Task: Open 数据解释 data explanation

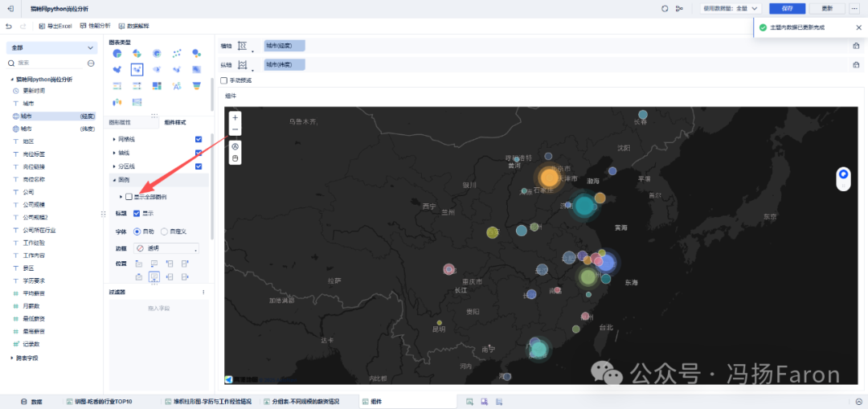Action: click(x=133, y=26)
